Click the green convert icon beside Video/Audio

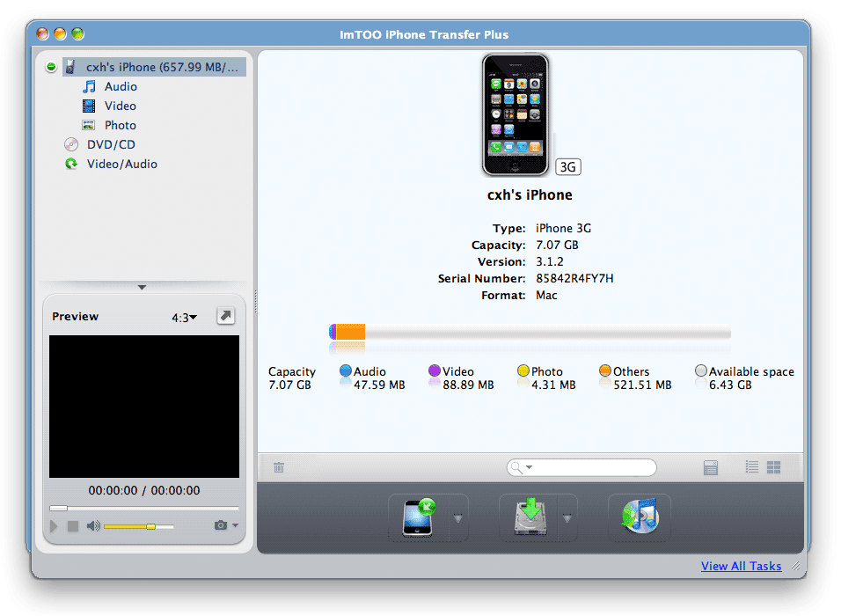[x=71, y=164]
